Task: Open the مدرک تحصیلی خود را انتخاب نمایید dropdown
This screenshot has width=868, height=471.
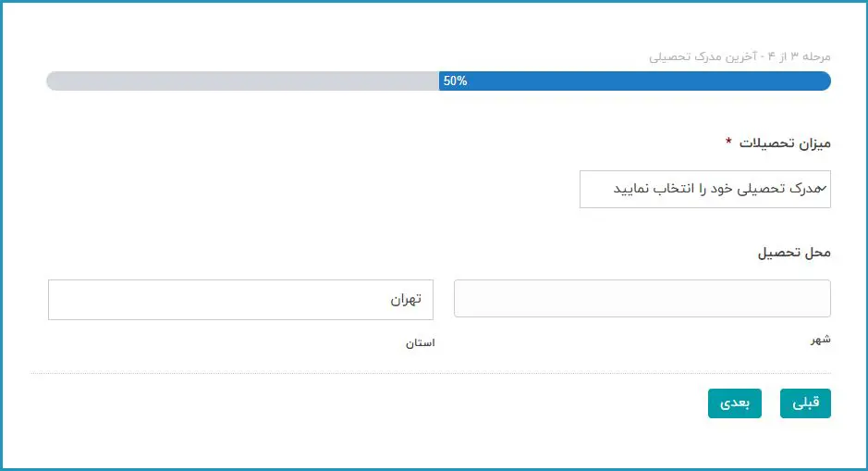Action: click(704, 189)
